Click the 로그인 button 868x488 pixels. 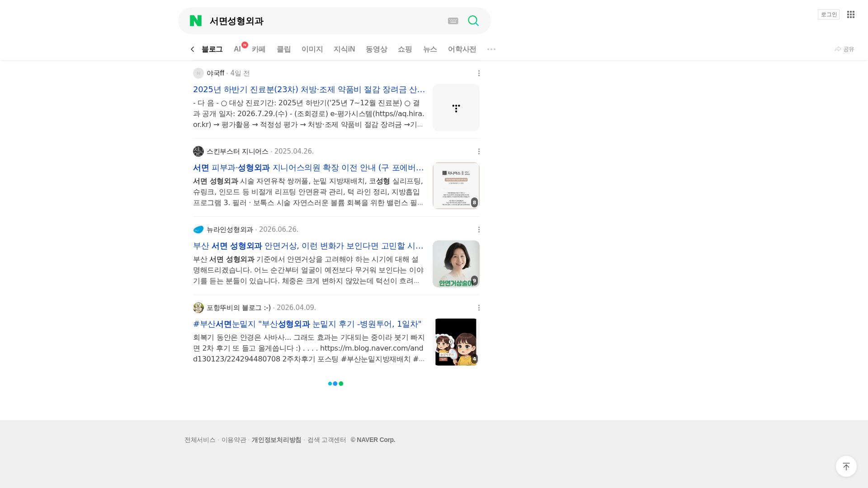829,14
